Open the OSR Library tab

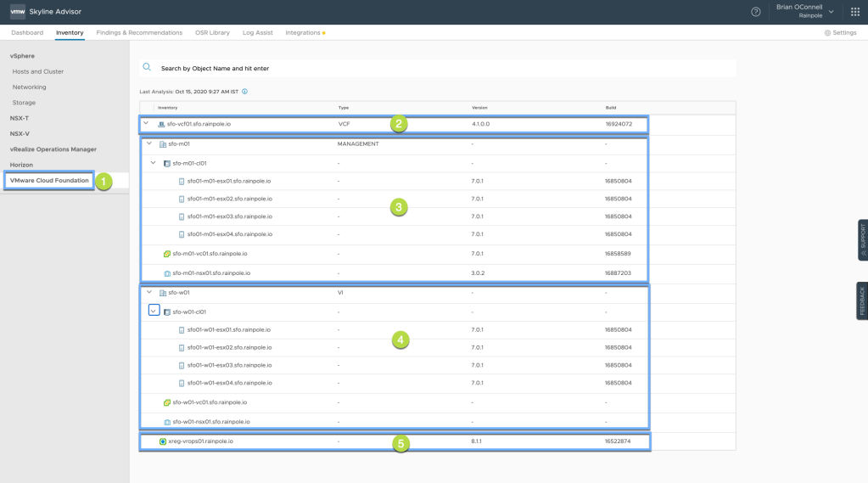pos(212,33)
